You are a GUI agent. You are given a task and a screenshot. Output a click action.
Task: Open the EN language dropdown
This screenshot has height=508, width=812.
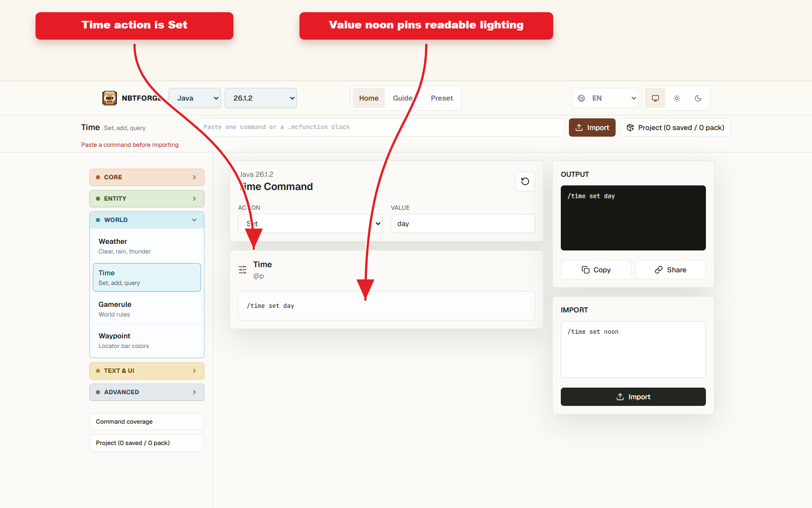point(605,98)
